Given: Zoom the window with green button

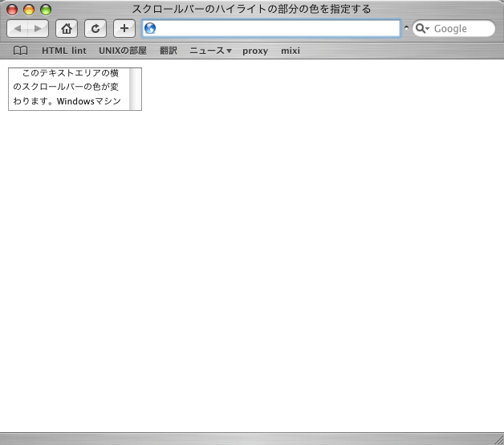Looking at the screenshot, I should 46,10.
